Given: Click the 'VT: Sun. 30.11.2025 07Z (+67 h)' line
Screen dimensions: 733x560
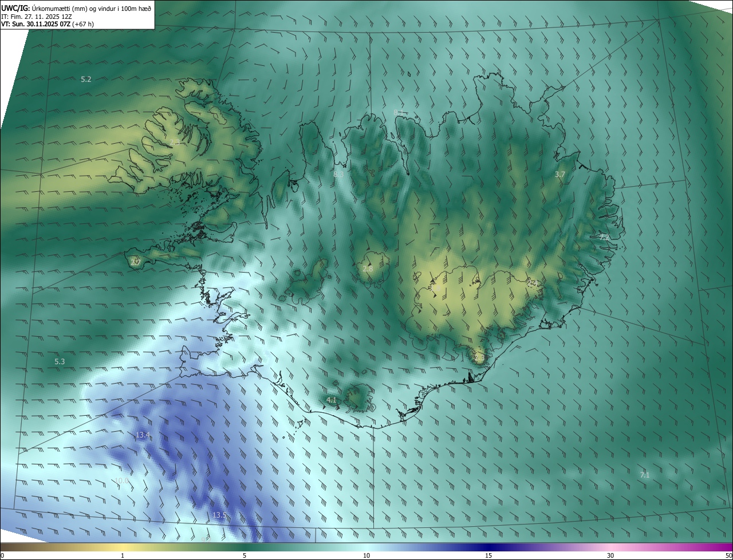Looking at the screenshot, I should (x=48, y=25).
